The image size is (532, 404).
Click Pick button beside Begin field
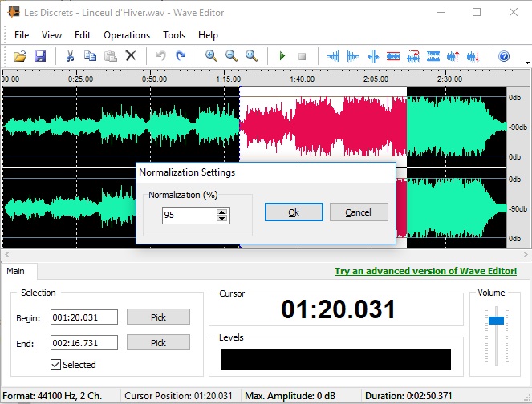158,317
